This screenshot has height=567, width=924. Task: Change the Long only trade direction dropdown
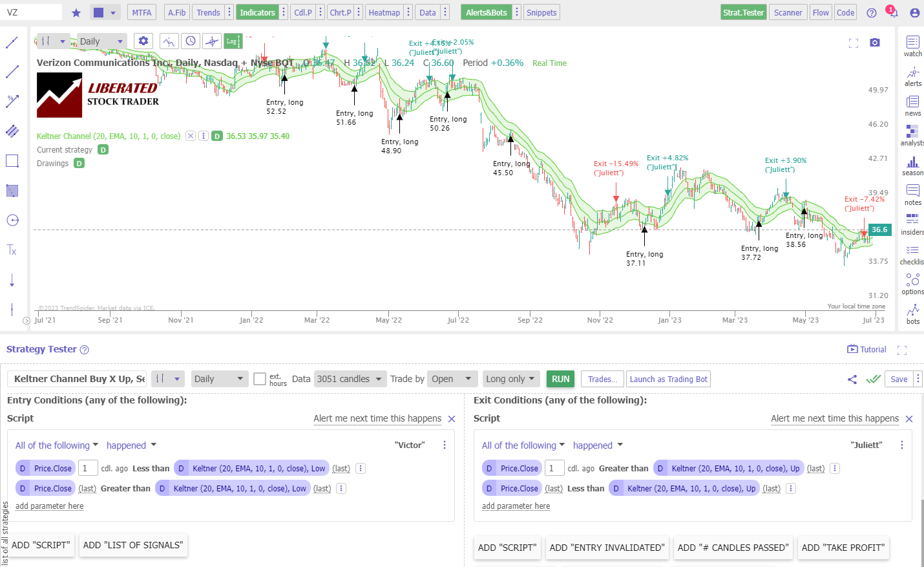click(511, 379)
